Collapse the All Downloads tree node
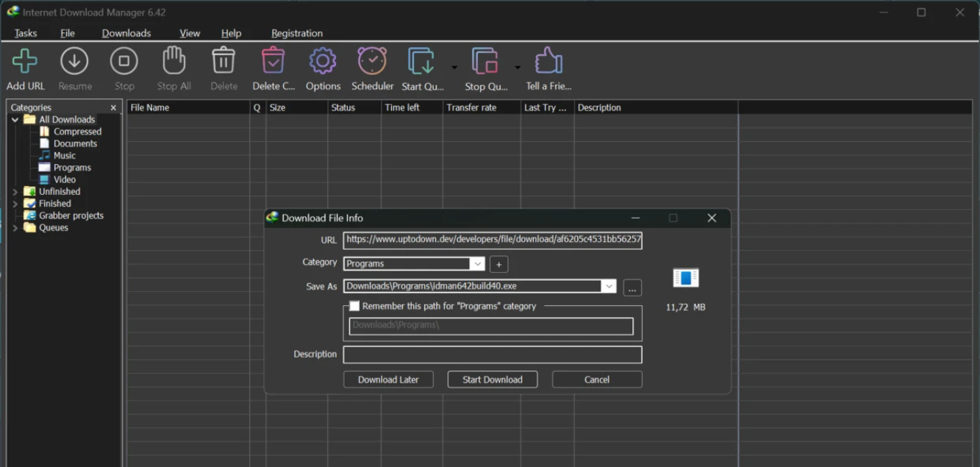This screenshot has height=467, width=980. [x=15, y=120]
